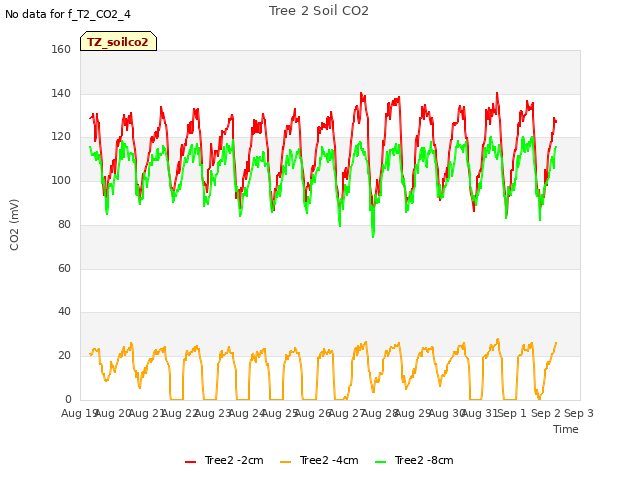Viewport: 640px width, 480px height.
Task: Click the 140 y-axis tick label
Action: click(x=61, y=93)
